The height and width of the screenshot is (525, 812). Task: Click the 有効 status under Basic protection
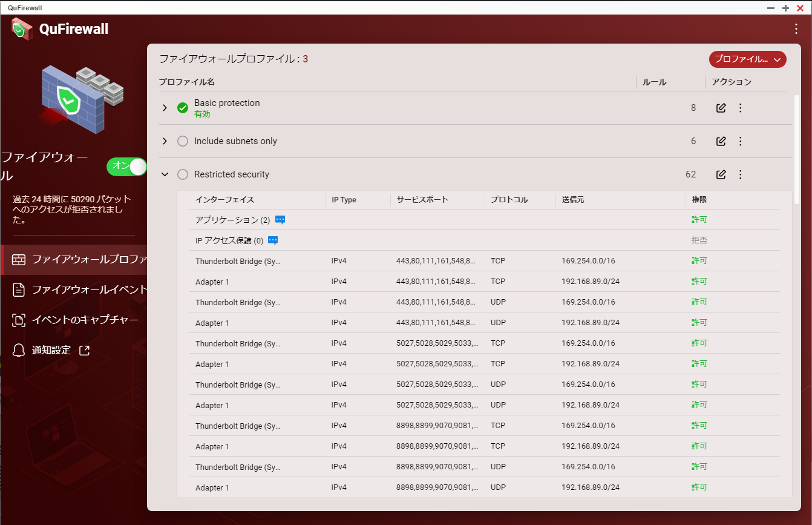tap(202, 114)
